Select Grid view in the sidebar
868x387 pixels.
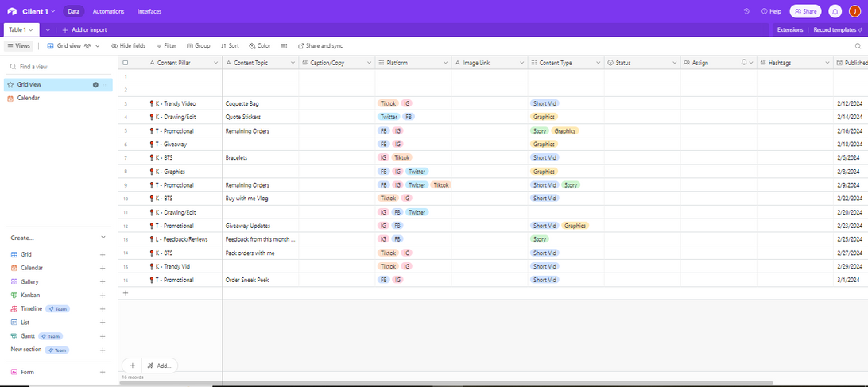(x=58, y=85)
